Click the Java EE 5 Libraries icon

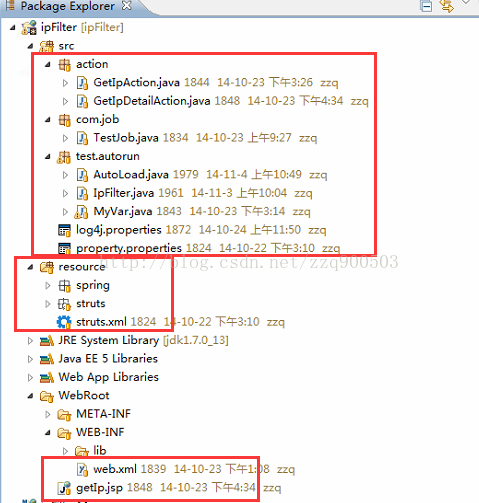47,359
